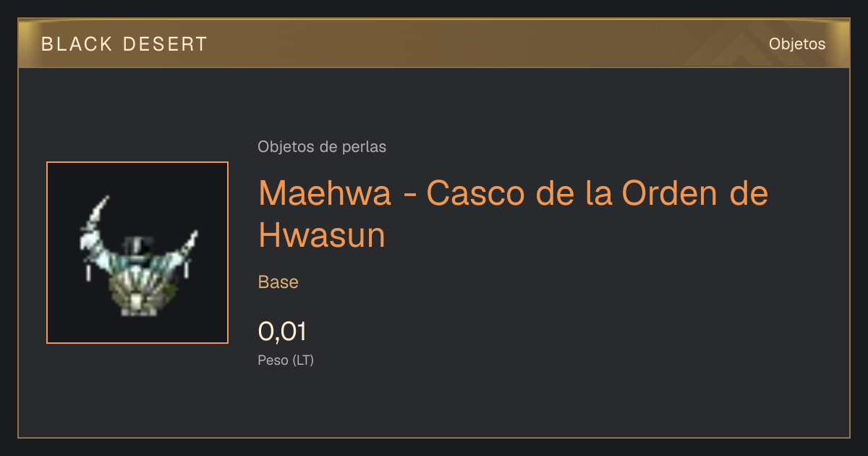Select the orange-framed item thumbnail
The width and height of the screenshot is (868, 456).
[x=137, y=253]
